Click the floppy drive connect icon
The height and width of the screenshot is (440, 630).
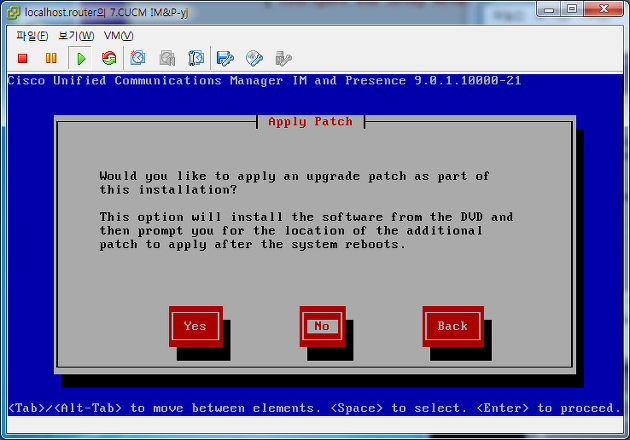tap(225, 59)
